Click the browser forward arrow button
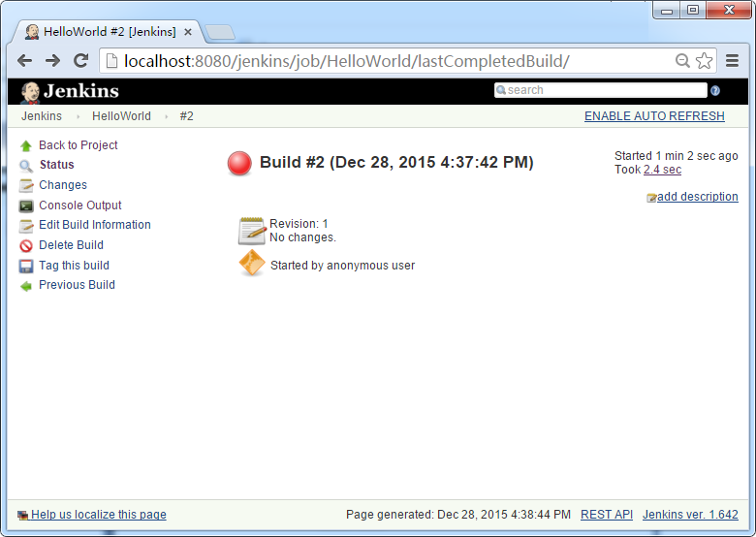Image resolution: width=756 pixels, height=537 pixels. click(x=52, y=61)
